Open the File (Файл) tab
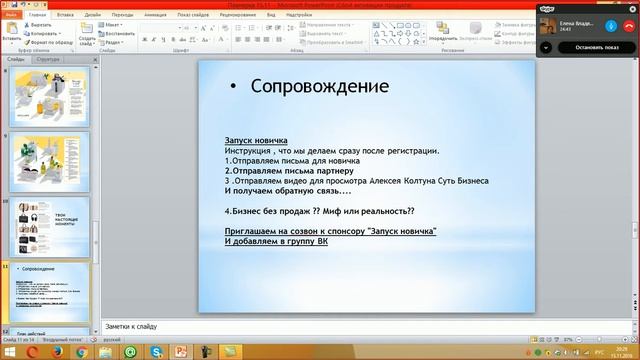The width and height of the screenshot is (640, 360). click(x=11, y=15)
